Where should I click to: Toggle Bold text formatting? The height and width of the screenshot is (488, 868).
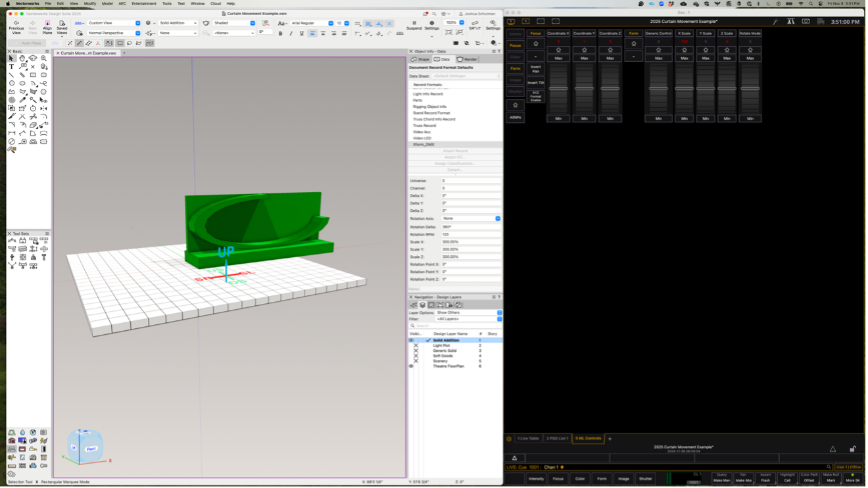click(280, 34)
